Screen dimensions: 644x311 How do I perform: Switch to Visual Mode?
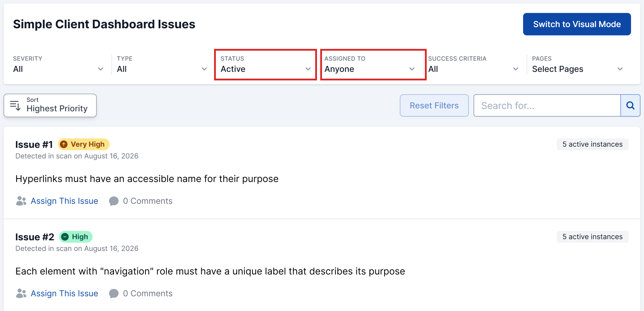pos(577,24)
